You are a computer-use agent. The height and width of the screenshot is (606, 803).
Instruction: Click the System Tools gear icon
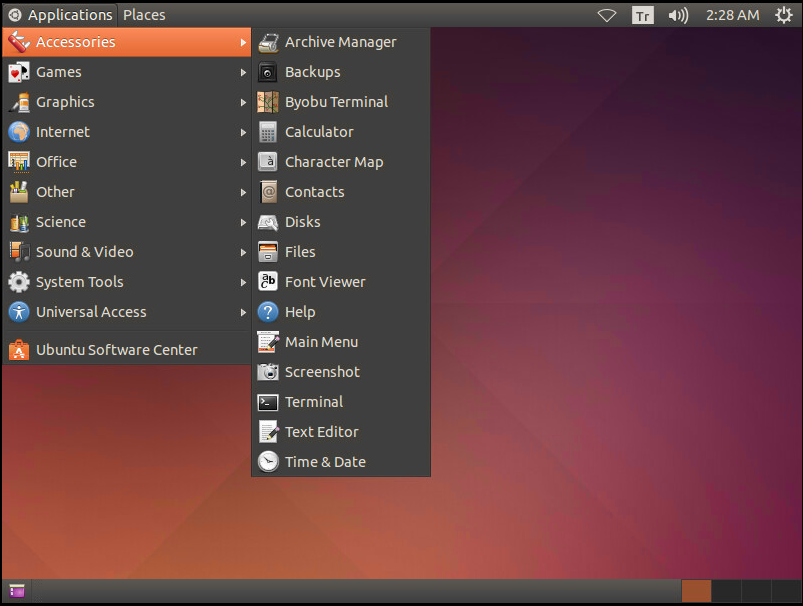click(19, 282)
